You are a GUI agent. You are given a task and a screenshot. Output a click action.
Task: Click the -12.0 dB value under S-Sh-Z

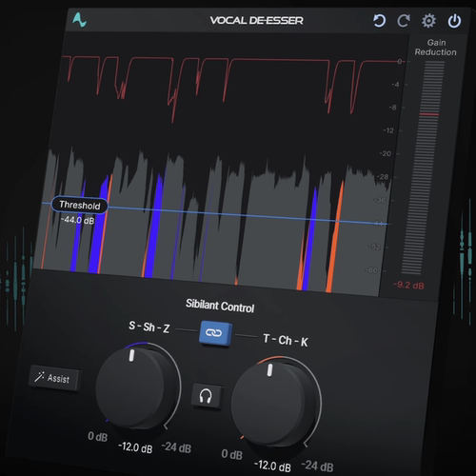coord(135,447)
